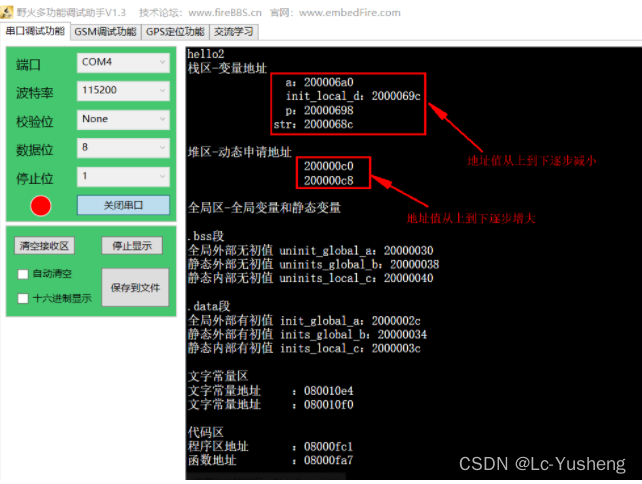This screenshot has width=642, height=484.
Task: Toggle the 十六进制显示 checkbox
Action: click(x=23, y=297)
